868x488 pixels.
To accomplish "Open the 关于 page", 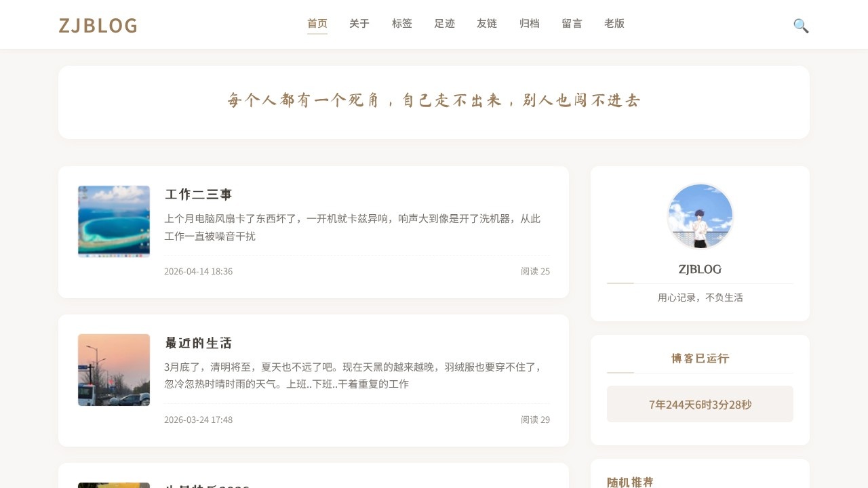I will [x=359, y=23].
